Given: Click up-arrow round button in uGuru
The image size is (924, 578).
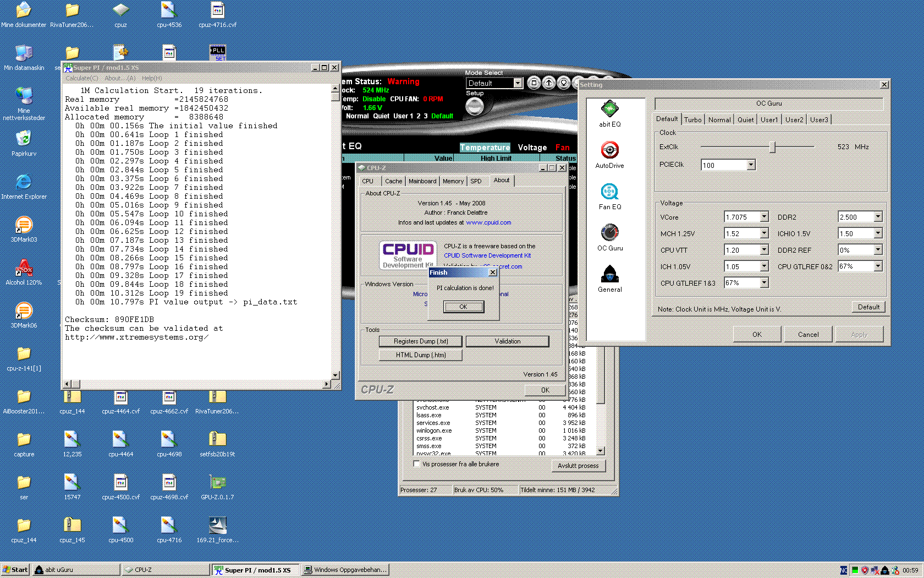Looking at the screenshot, I should tap(548, 83).
